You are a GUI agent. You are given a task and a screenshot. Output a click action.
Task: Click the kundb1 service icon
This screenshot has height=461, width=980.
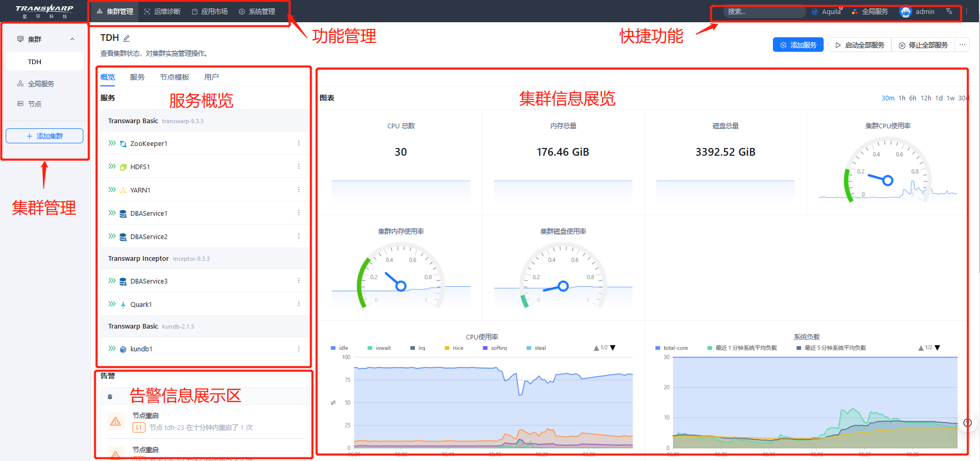[x=123, y=349]
